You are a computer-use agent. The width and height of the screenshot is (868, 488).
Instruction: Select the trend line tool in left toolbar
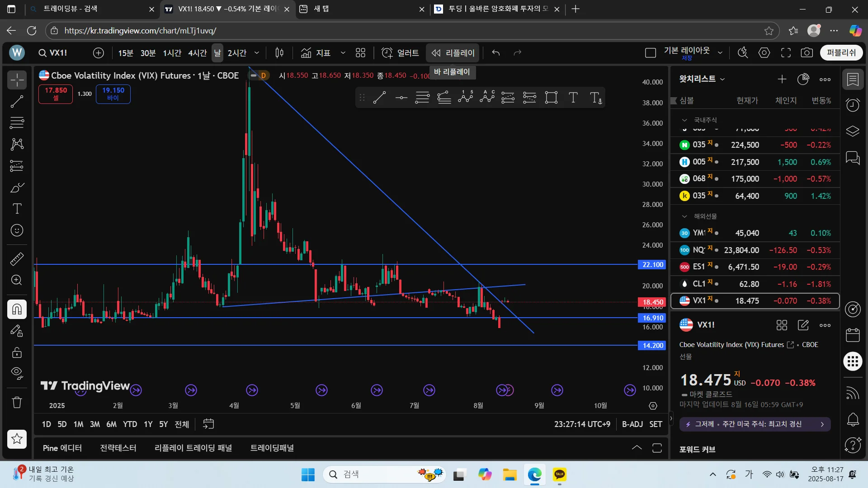pyautogui.click(x=17, y=102)
